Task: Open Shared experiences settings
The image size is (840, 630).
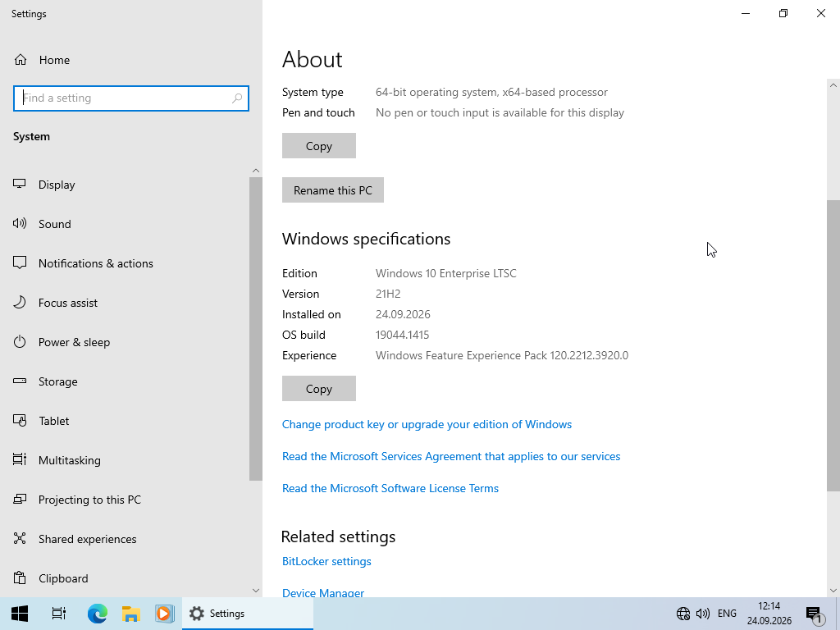Action: tap(125, 539)
